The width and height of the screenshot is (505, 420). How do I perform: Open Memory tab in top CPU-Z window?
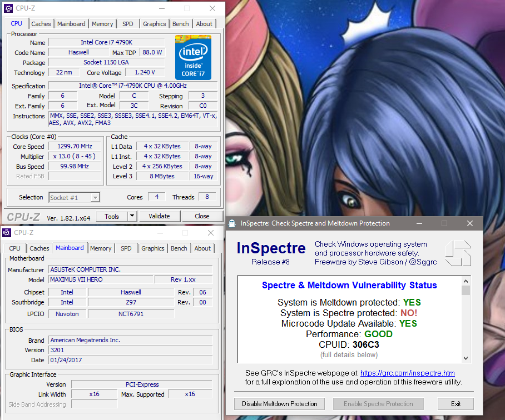102,24
